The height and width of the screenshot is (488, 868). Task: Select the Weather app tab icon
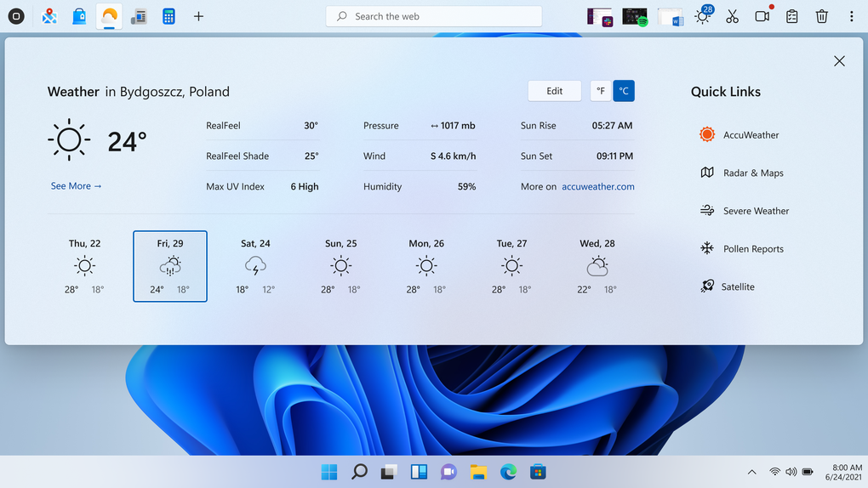tap(109, 16)
